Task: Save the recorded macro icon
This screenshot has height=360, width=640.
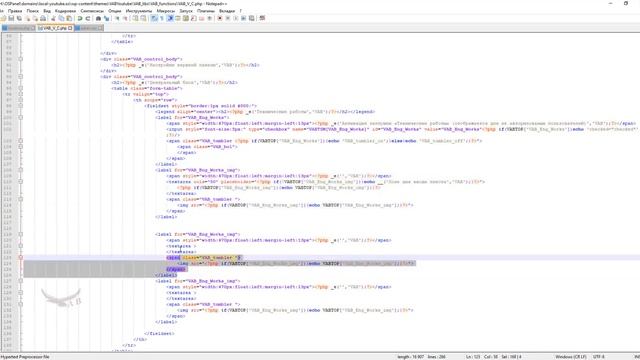Action: point(251,18)
